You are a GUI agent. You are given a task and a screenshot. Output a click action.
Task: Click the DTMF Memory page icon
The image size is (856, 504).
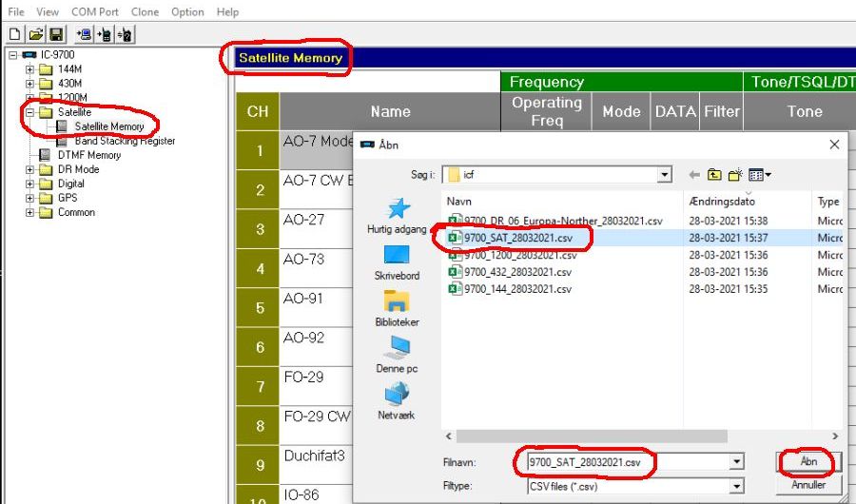[x=45, y=155]
